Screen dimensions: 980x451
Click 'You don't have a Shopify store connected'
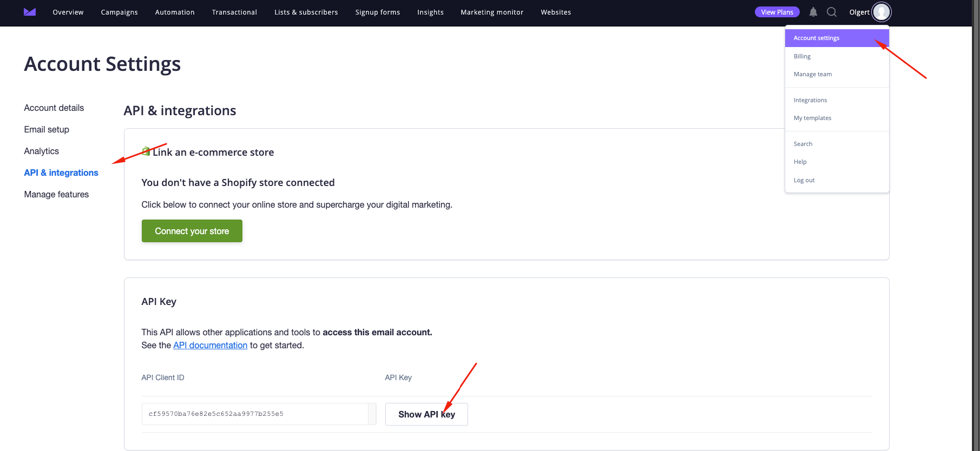tap(238, 183)
